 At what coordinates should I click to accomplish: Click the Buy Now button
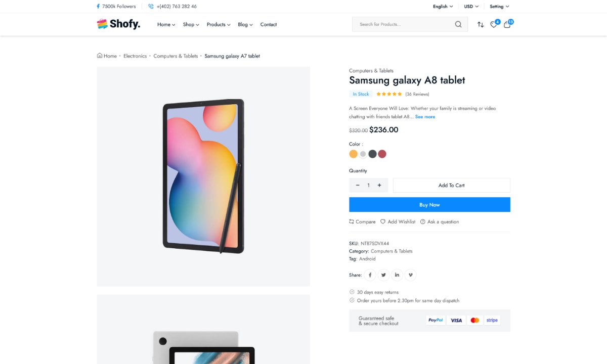coord(429,205)
